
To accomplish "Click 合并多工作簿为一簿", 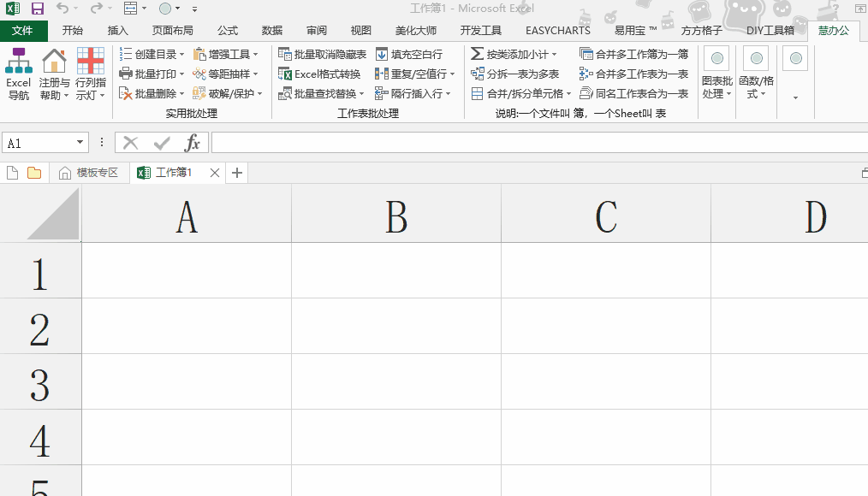I will 633,54.
